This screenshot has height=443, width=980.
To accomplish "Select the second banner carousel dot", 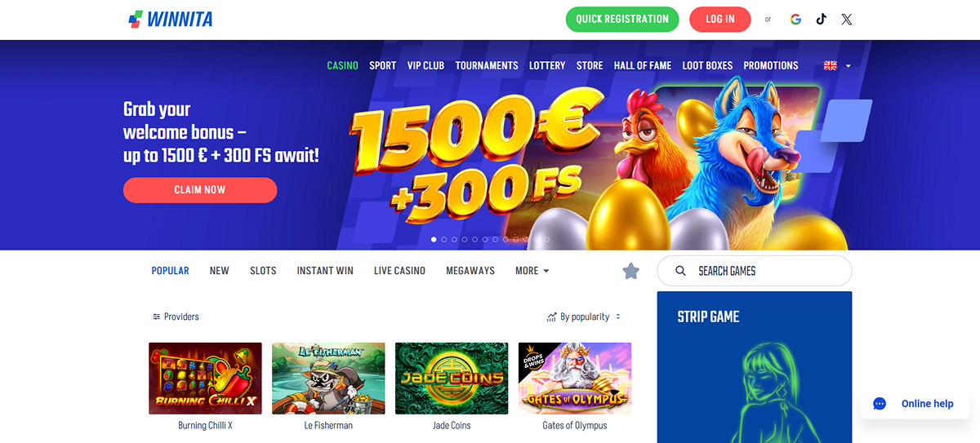I will click(x=444, y=240).
